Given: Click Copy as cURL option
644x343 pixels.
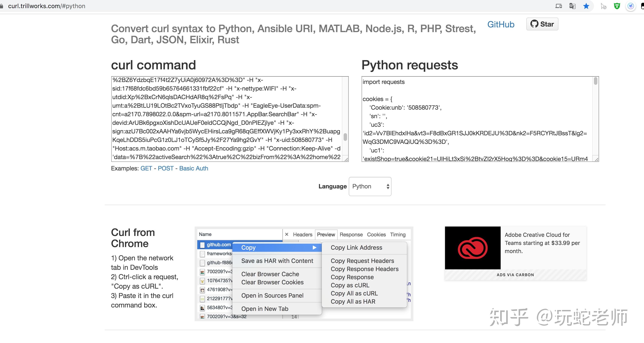Looking at the screenshot, I should click(350, 285).
